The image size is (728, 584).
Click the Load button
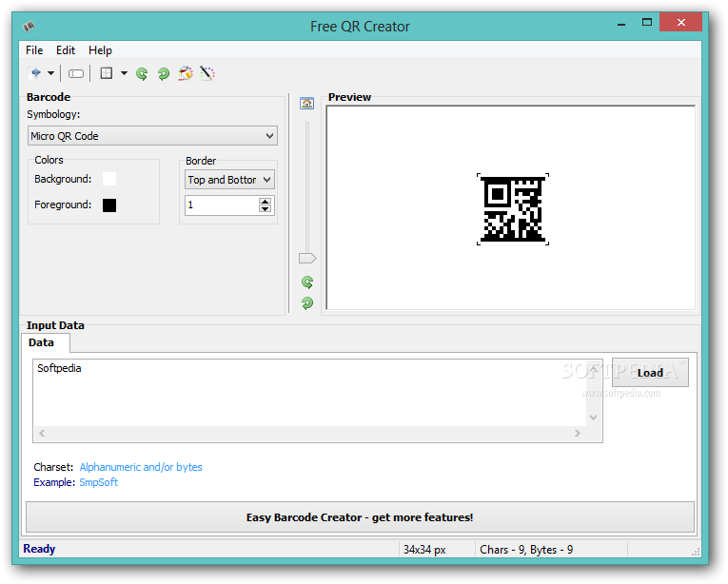[x=650, y=373]
